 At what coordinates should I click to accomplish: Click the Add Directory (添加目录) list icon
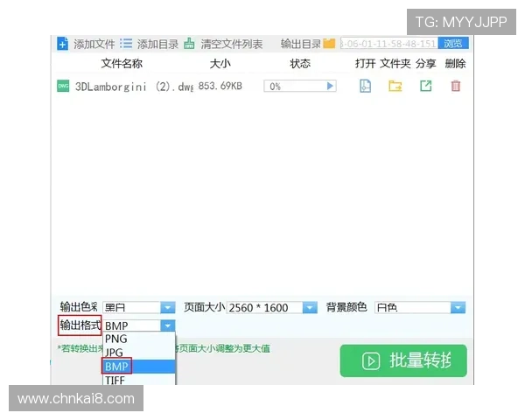(x=126, y=43)
